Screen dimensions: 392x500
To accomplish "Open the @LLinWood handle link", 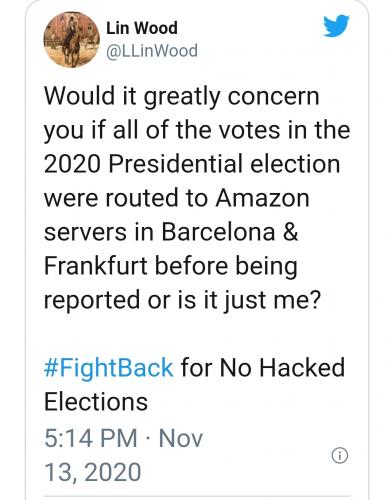I will 152,51.
